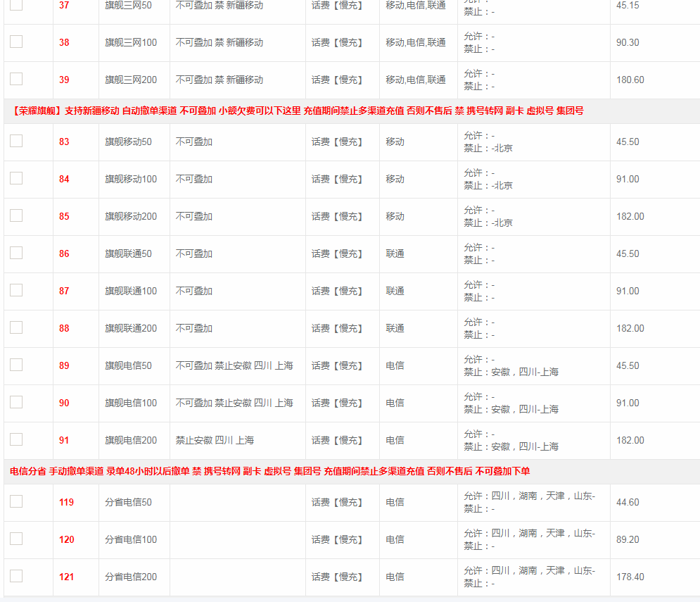Select the checkbox for 分省电信200
The height and width of the screenshot is (602, 700).
[x=16, y=576]
